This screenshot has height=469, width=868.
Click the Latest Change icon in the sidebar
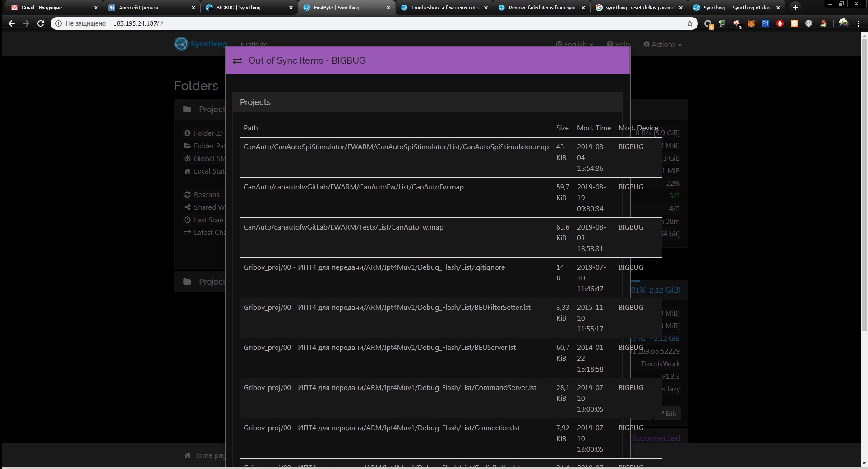(188, 233)
